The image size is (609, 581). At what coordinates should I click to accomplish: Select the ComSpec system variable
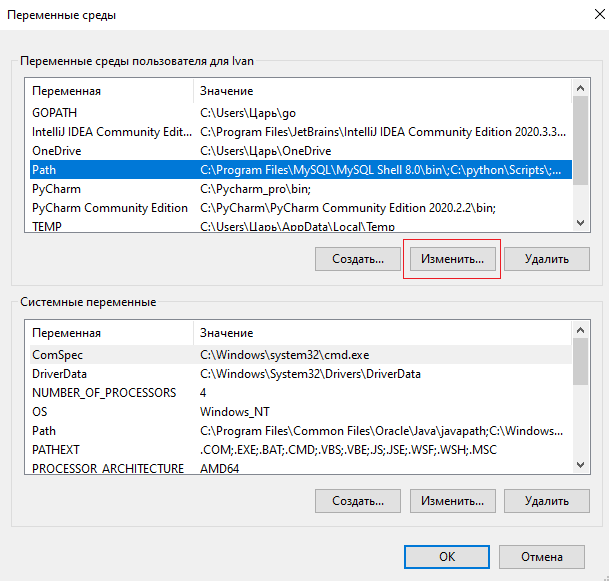(x=301, y=355)
